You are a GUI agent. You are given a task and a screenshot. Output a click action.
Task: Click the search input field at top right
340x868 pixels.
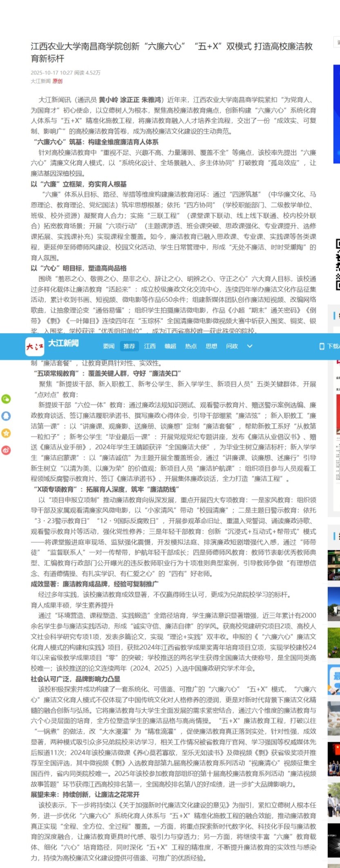pyautogui.click(x=337, y=42)
